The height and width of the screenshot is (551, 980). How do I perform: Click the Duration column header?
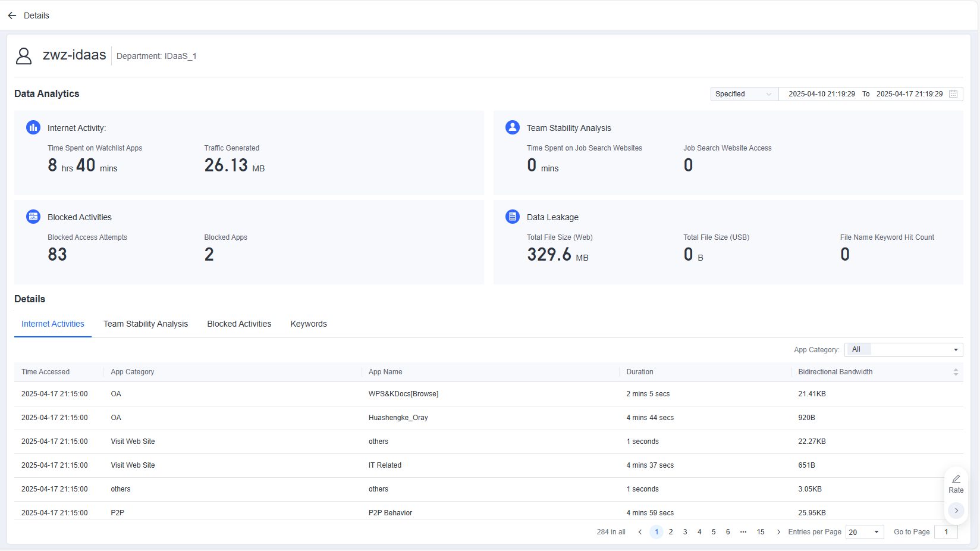(x=640, y=372)
